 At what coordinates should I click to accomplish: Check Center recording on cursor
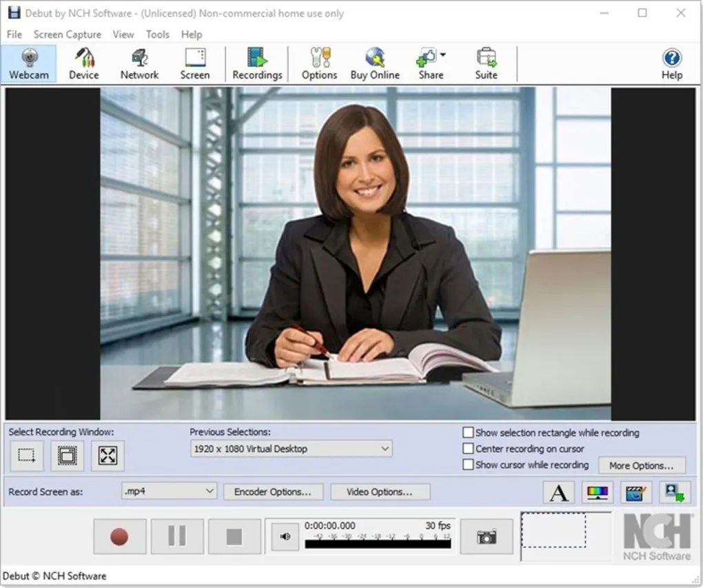468,448
